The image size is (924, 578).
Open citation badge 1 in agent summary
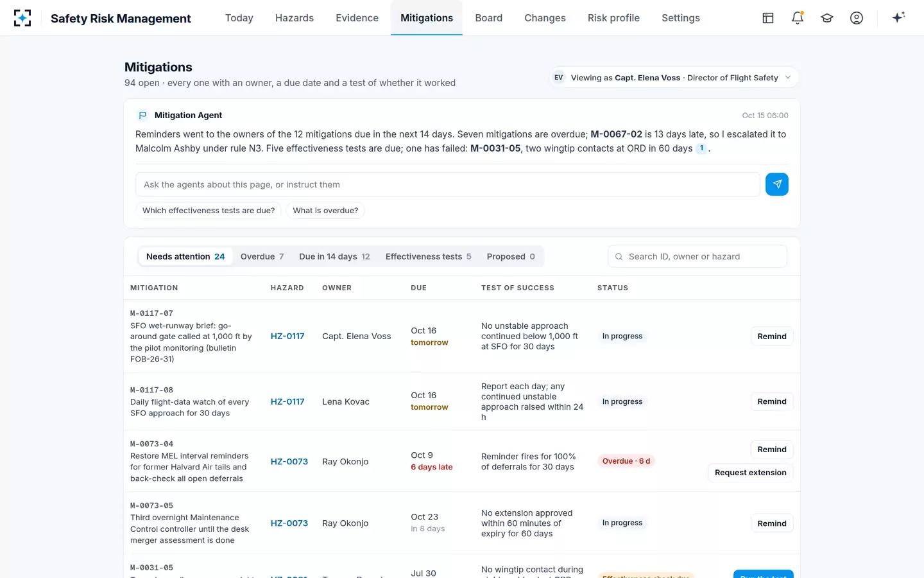(x=701, y=148)
